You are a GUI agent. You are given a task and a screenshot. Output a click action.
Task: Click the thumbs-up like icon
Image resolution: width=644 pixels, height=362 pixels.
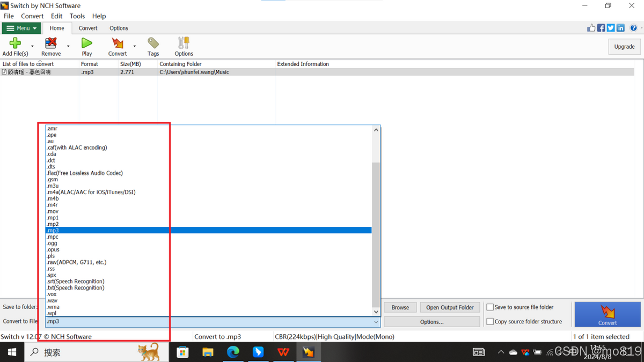point(591,28)
